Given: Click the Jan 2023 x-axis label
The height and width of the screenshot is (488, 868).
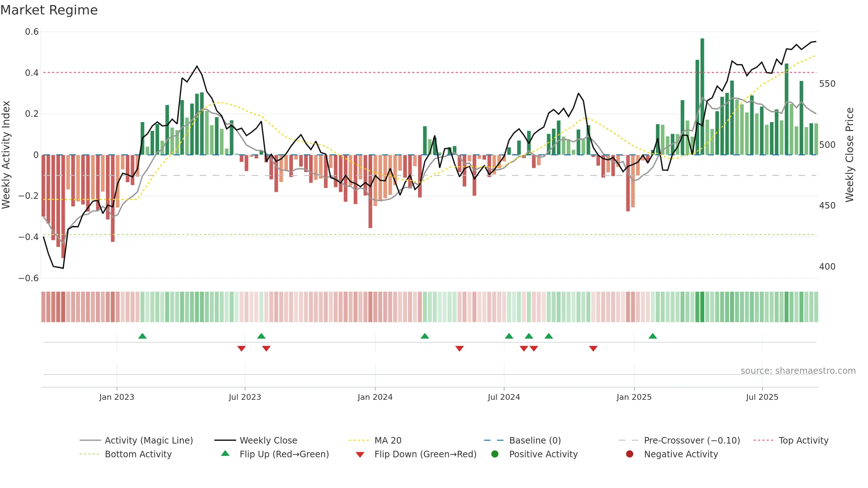Looking at the screenshot, I should 117,397.
